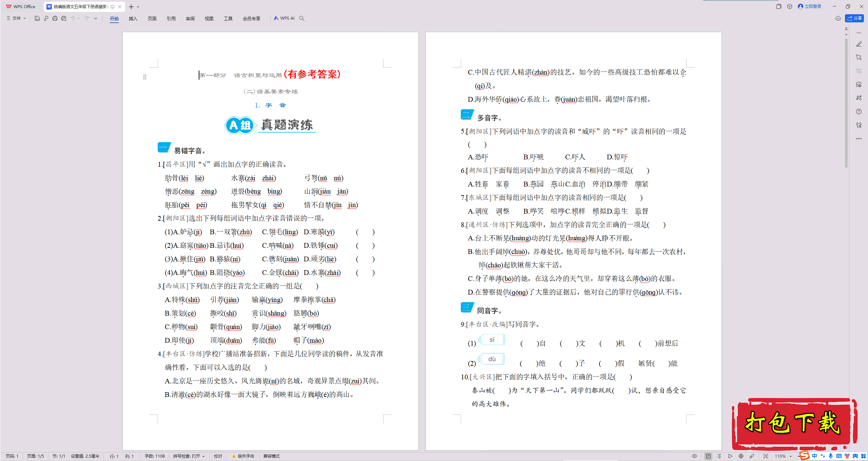
Task: Expand the new tab dropdown arrow
Action: click(138, 7)
